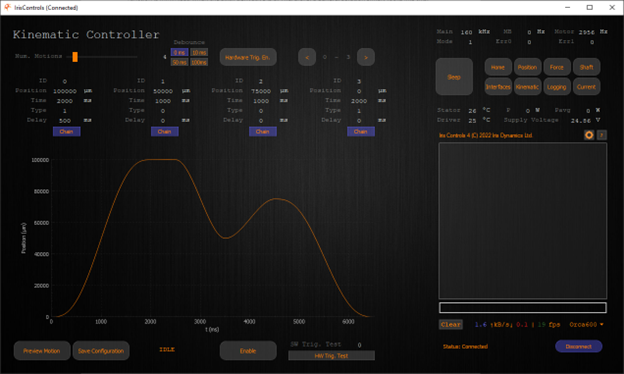Image resolution: width=624 pixels, height=374 pixels.
Task: Click the Status: Connected text
Action: [465, 347]
